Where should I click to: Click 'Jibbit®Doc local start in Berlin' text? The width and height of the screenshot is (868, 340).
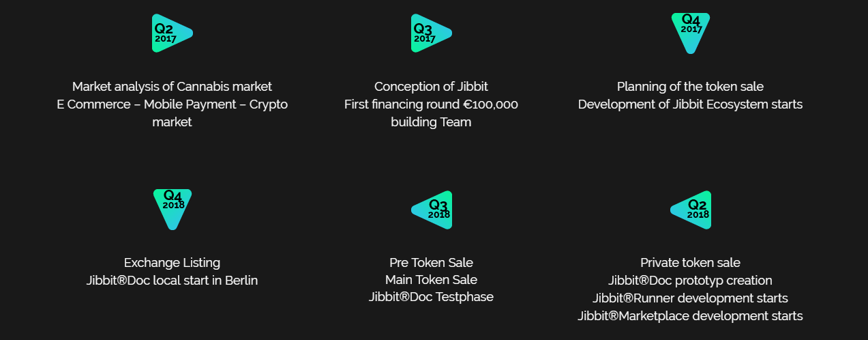click(x=172, y=281)
